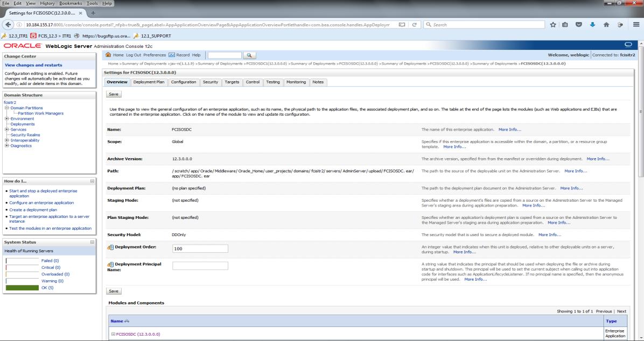Viewport: 644px width, 341px height.
Task: Click the console Home icon
Action: pyautogui.click(x=108, y=54)
